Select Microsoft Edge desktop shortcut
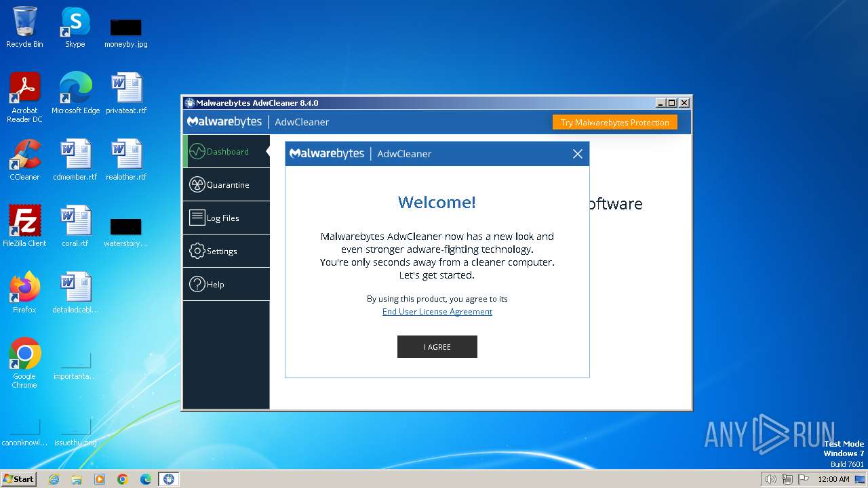The height and width of the screenshot is (488, 868). click(x=75, y=93)
